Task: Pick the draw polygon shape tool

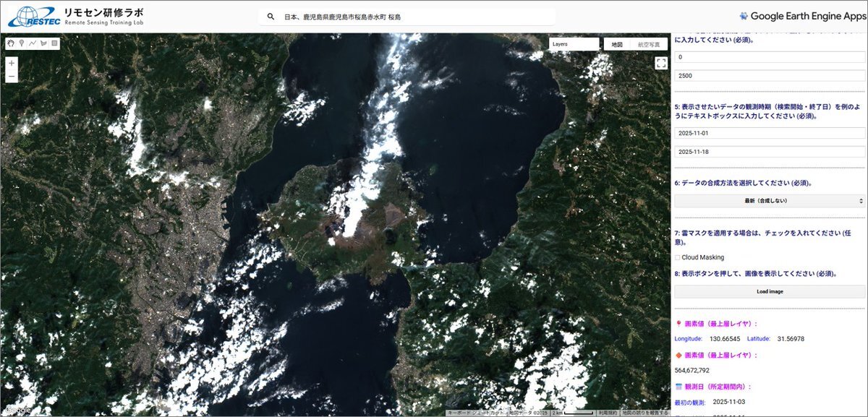Action: (44, 43)
